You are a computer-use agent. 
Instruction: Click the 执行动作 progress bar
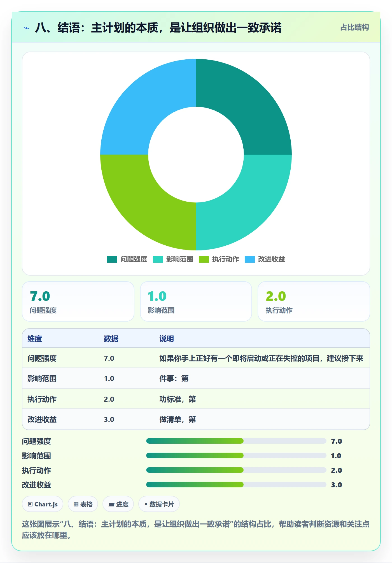[236, 470]
